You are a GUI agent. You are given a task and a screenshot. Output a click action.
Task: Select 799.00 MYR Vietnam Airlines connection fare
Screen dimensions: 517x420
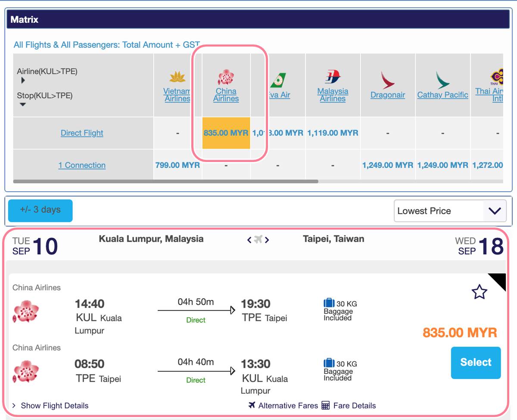click(x=178, y=165)
